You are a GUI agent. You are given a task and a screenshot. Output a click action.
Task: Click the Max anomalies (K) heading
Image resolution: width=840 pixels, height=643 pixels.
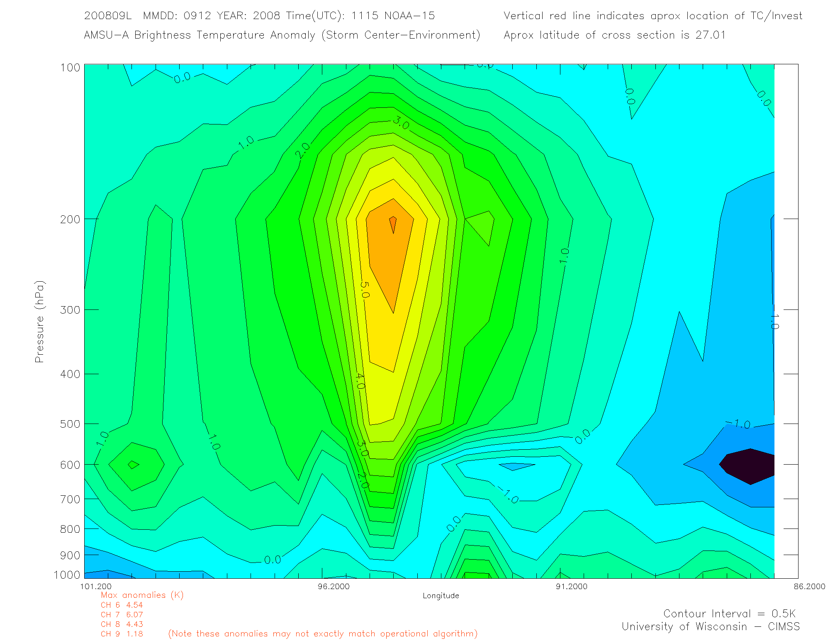coord(142,595)
